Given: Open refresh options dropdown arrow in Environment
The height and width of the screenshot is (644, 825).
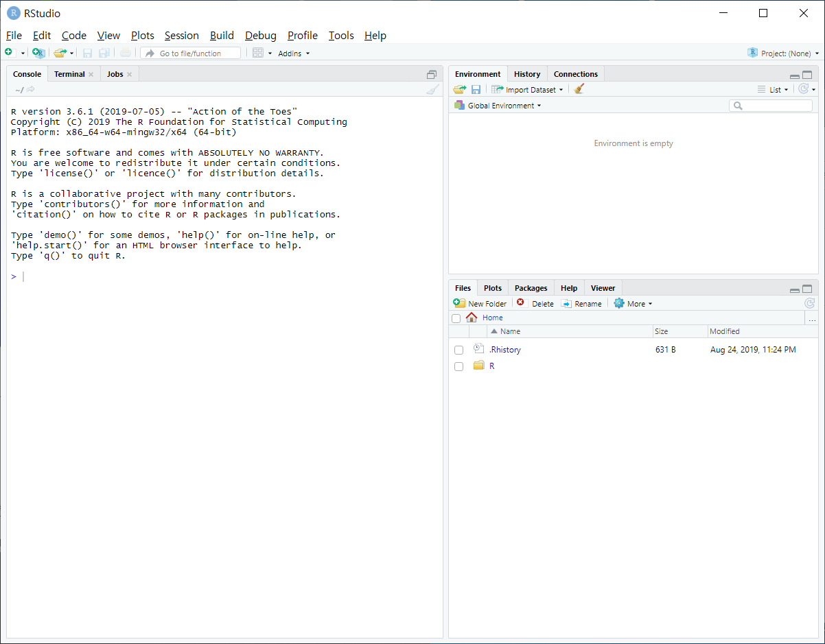Looking at the screenshot, I should 813,90.
